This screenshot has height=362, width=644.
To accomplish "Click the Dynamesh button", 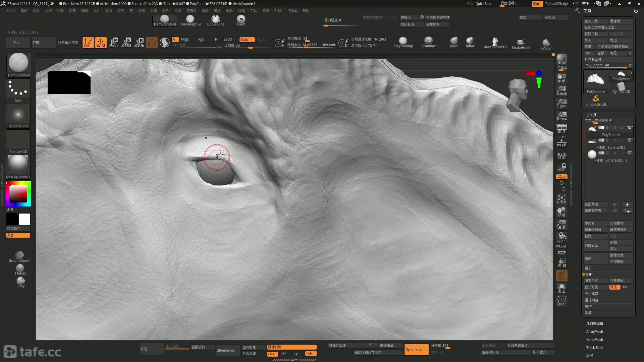I will 416,350.
